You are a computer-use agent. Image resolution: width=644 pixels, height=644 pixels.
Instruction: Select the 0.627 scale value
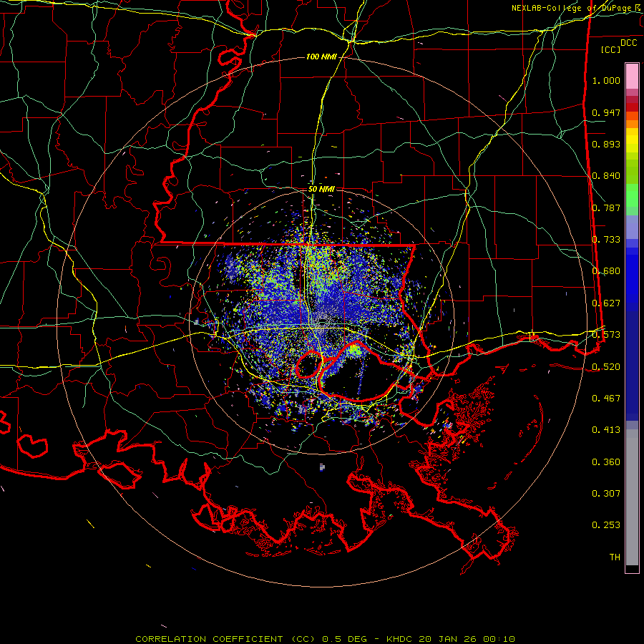point(606,303)
